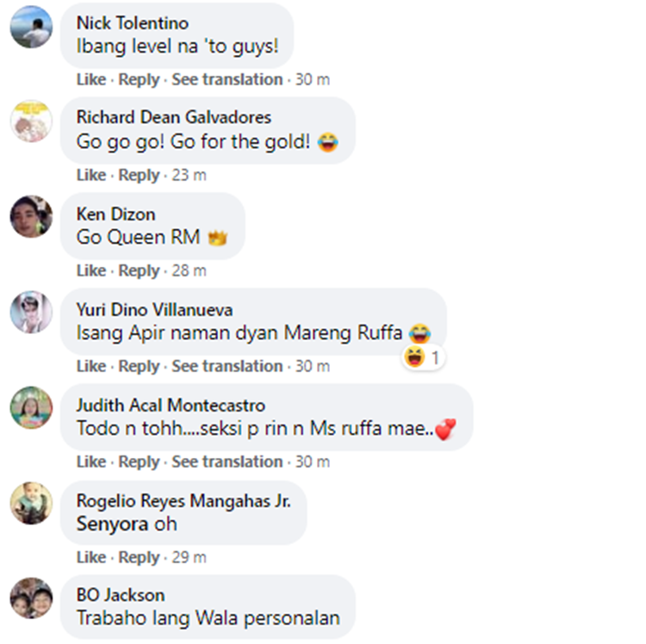The height and width of the screenshot is (644, 646).
Task: Like Nick Tolentino's comment
Action: 91,79
